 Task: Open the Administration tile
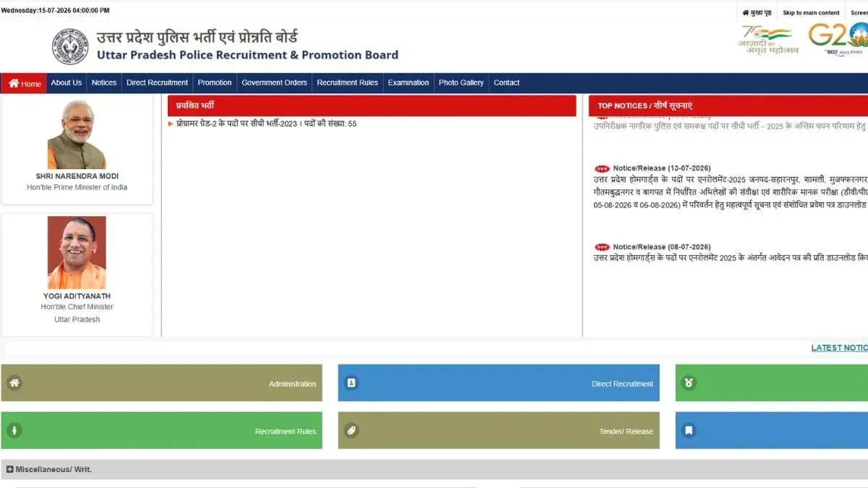(x=161, y=383)
